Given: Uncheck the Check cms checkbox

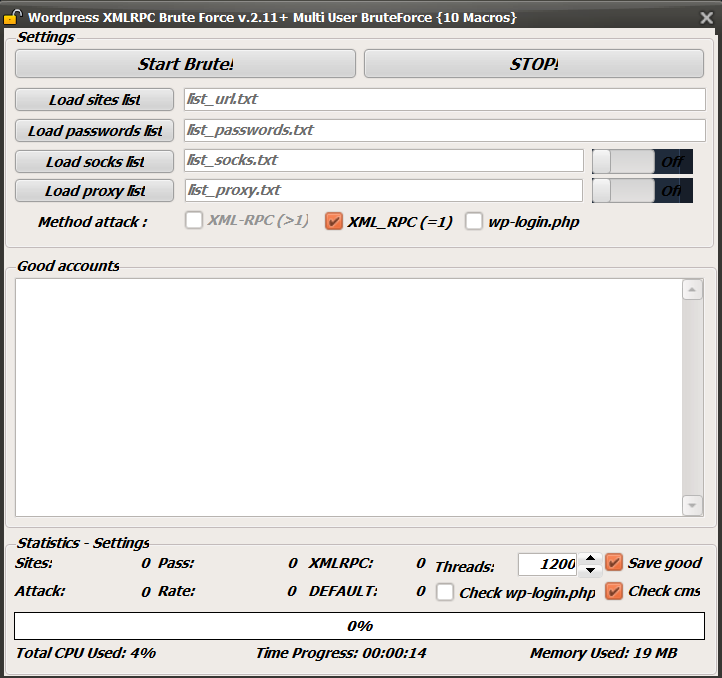Looking at the screenshot, I should coord(614,591).
